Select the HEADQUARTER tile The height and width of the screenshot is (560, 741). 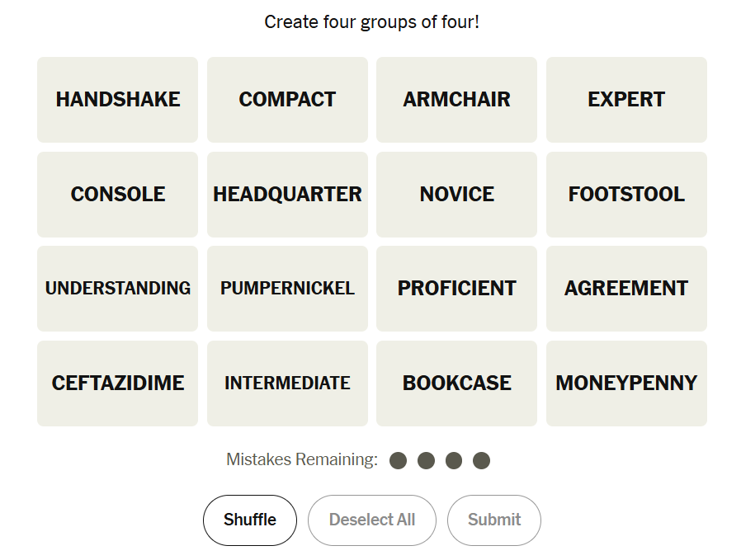(287, 195)
